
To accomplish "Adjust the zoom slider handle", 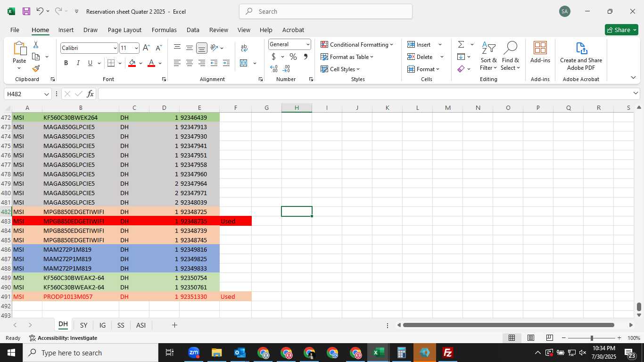I will click(x=592, y=338).
